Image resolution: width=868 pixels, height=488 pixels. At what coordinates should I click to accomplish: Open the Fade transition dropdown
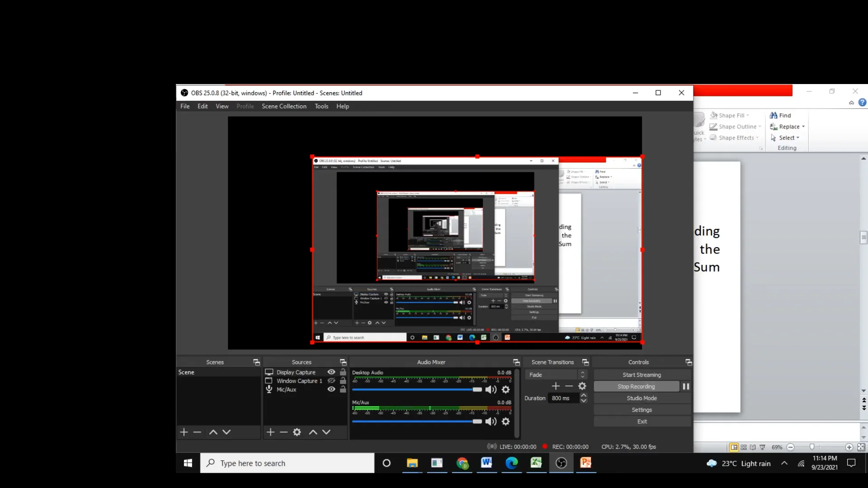tap(556, 375)
